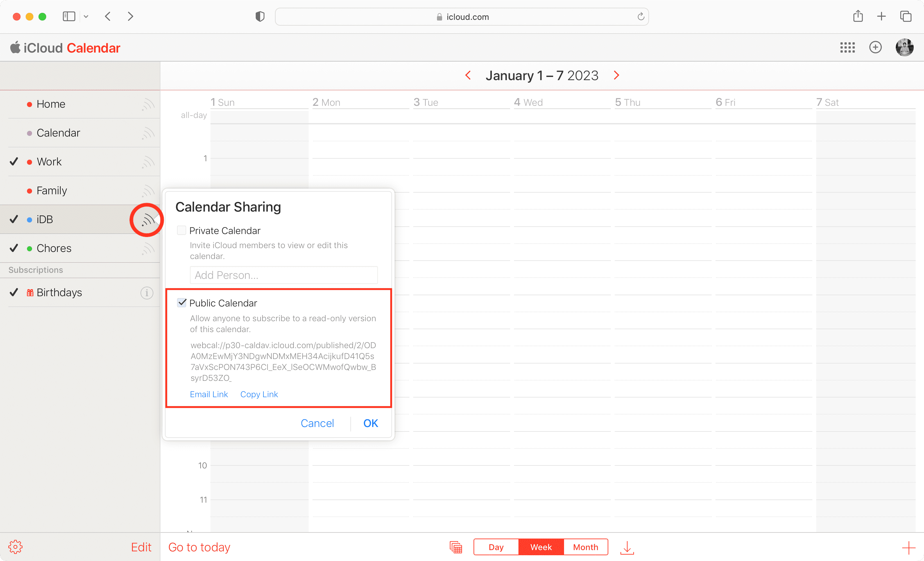The width and height of the screenshot is (924, 561).
Task: Open share icon for Chores calendar
Action: (x=148, y=248)
